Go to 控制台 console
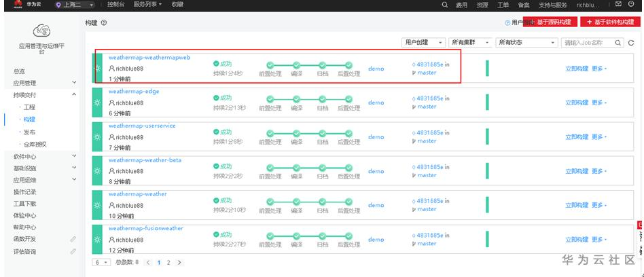The image size is (644, 277). tap(115, 5)
